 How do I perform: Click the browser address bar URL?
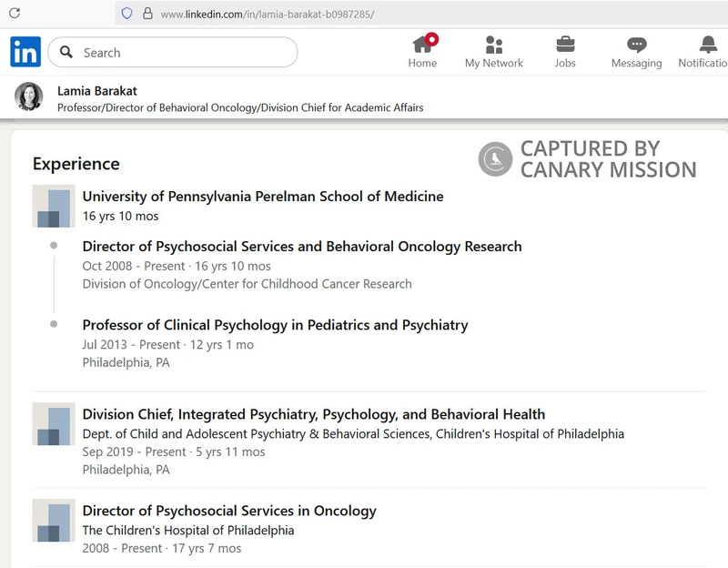pos(268,14)
